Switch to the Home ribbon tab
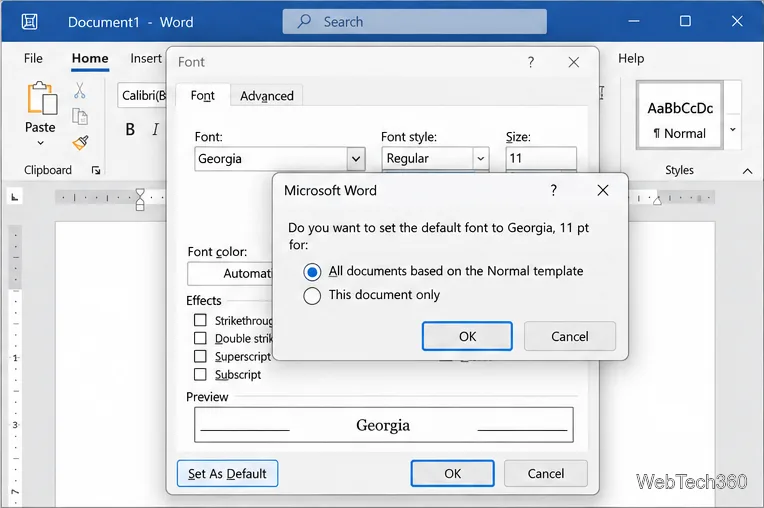The height and width of the screenshot is (508, 764). coord(90,58)
